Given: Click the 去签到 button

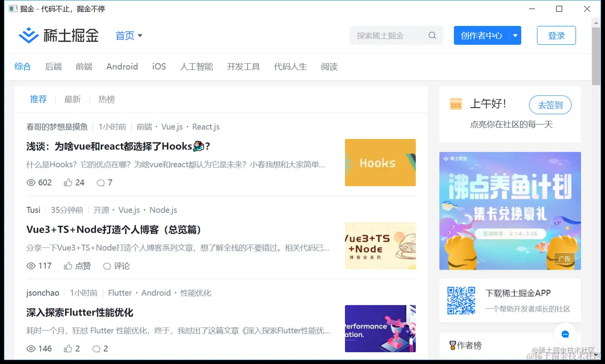Looking at the screenshot, I should click(x=550, y=105).
